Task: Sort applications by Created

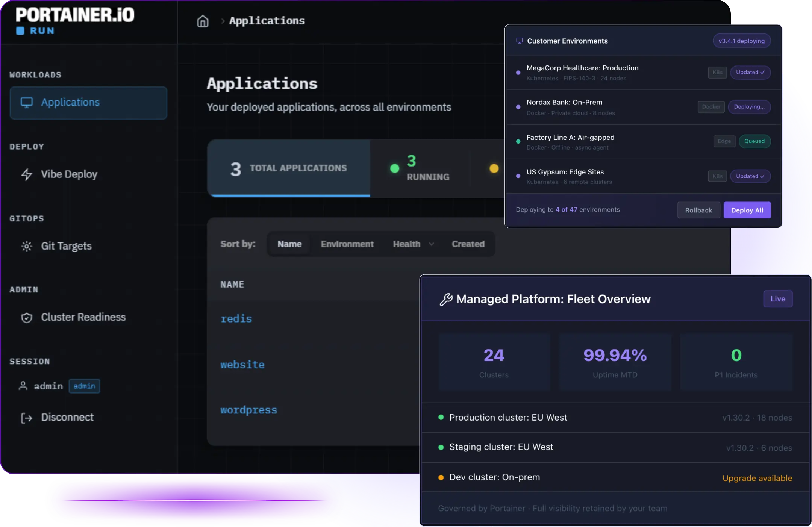Action: [468, 244]
